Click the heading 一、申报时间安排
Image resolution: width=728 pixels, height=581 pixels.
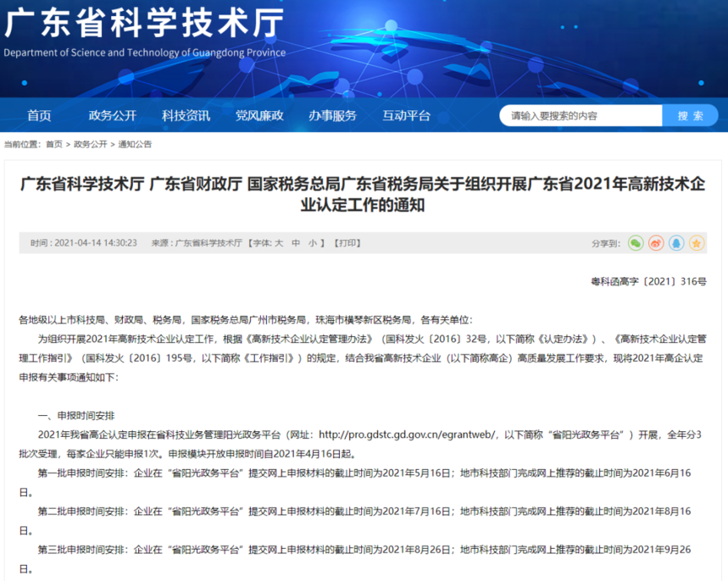[76, 415]
